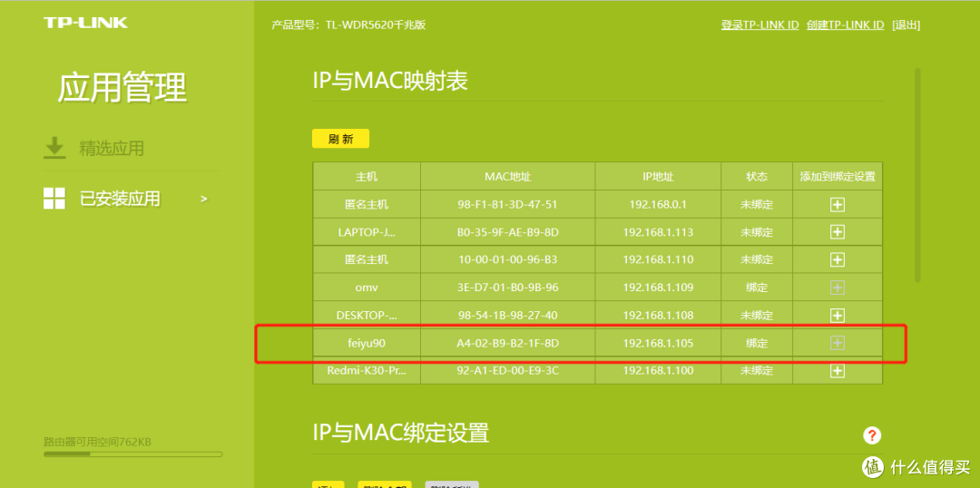Add Redmi-K30-Pr... to binding settings

click(x=837, y=370)
